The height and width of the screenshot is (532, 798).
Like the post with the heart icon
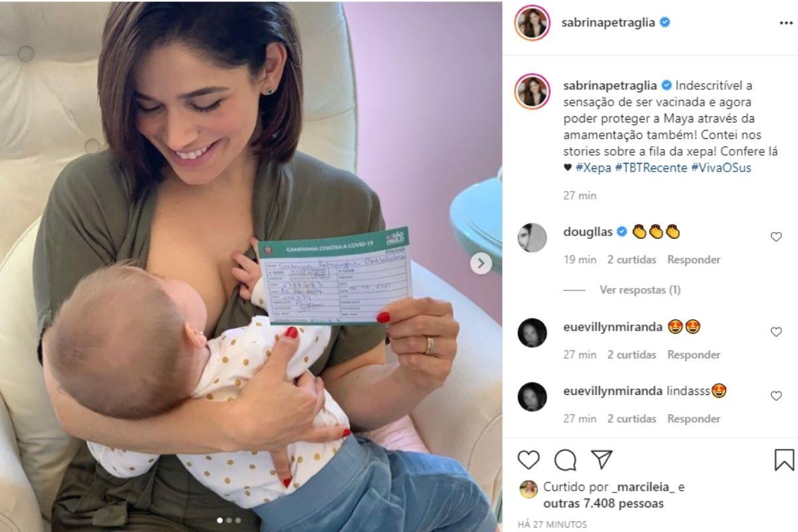click(529, 460)
